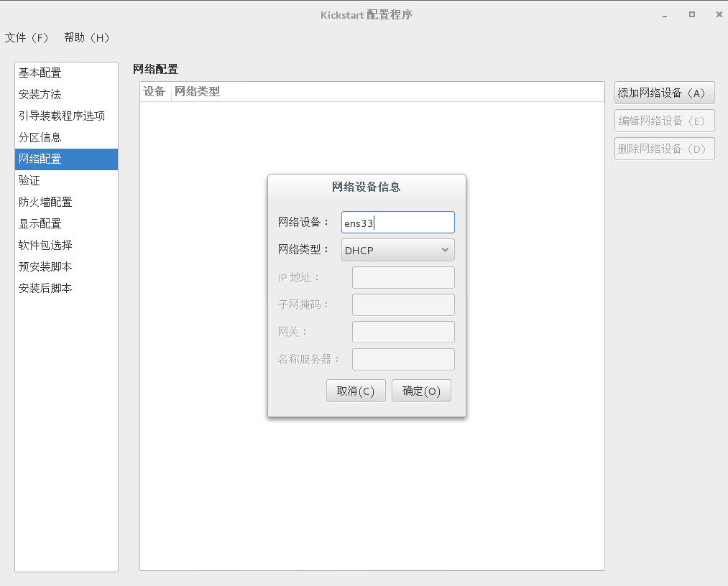Image resolution: width=728 pixels, height=586 pixels.
Task: Minimize the Kickstart window
Action: pos(665,15)
